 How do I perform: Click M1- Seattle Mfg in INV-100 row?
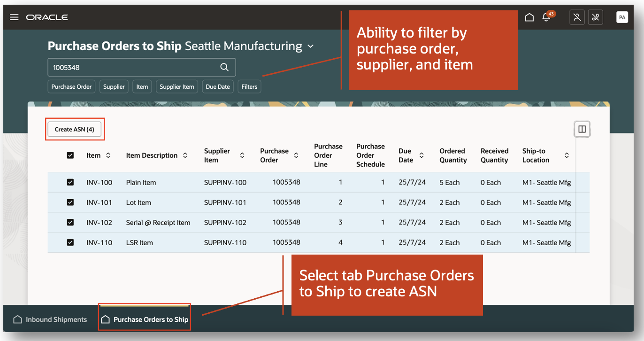click(546, 182)
